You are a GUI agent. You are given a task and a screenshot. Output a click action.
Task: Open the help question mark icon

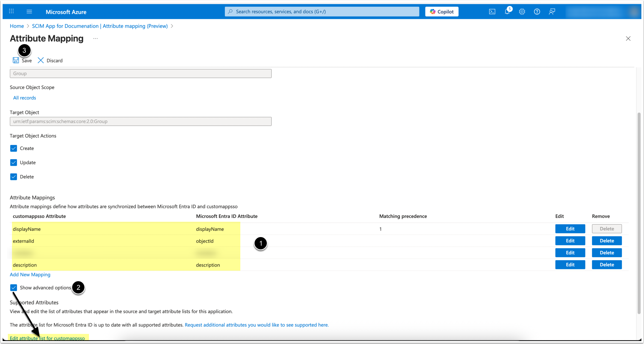537,12
